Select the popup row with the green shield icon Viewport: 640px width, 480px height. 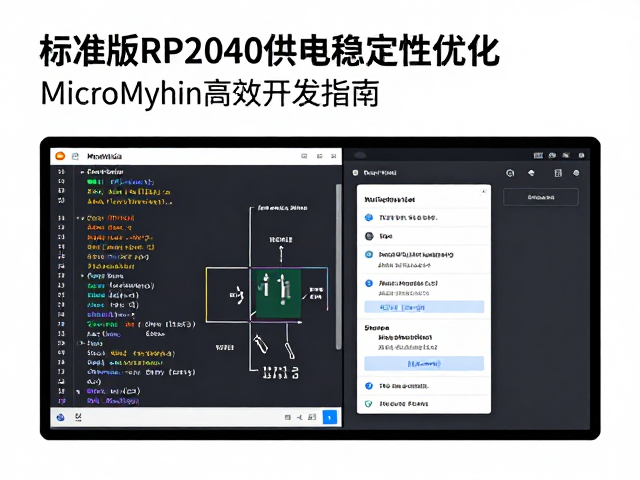click(424, 404)
